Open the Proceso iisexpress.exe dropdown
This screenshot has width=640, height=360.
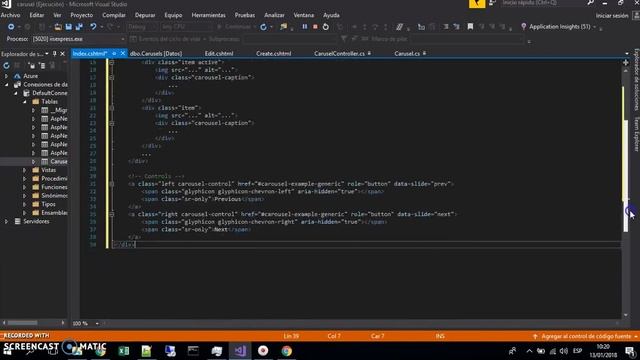122,39
